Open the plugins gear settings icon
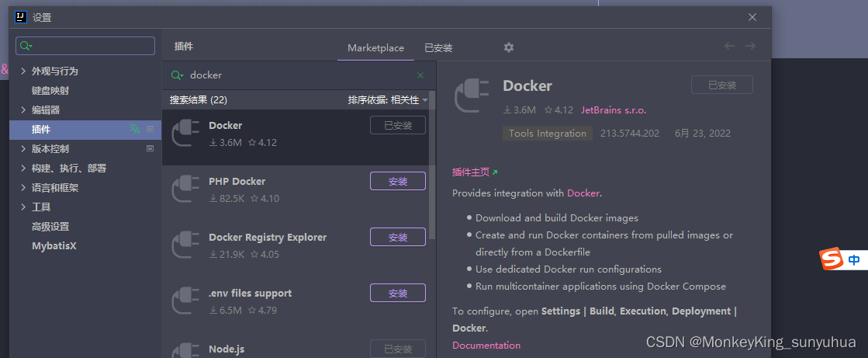 [509, 47]
